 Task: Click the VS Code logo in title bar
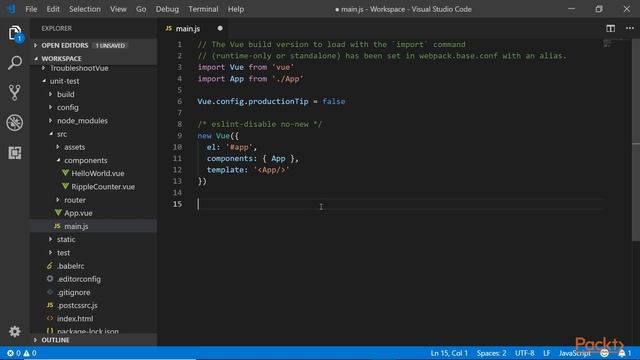pyautogui.click(x=11, y=9)
